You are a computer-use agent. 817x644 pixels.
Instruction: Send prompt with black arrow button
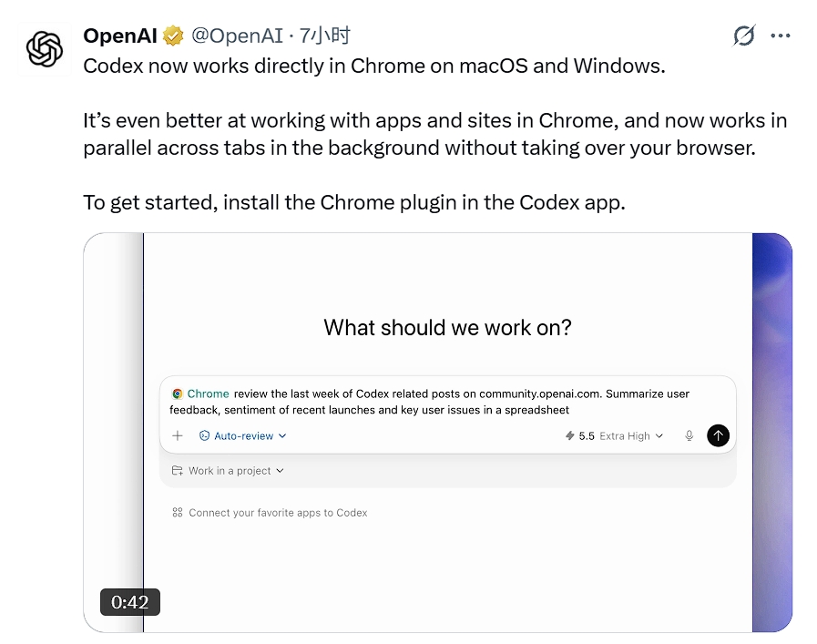[x=718, y=435]
